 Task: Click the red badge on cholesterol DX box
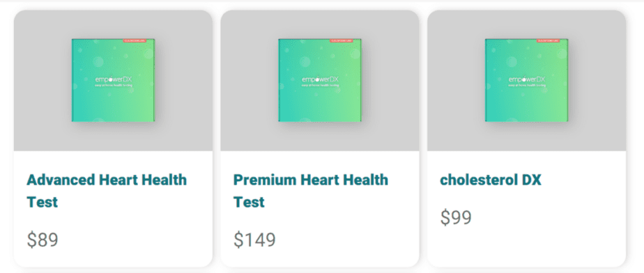point(549,40)
